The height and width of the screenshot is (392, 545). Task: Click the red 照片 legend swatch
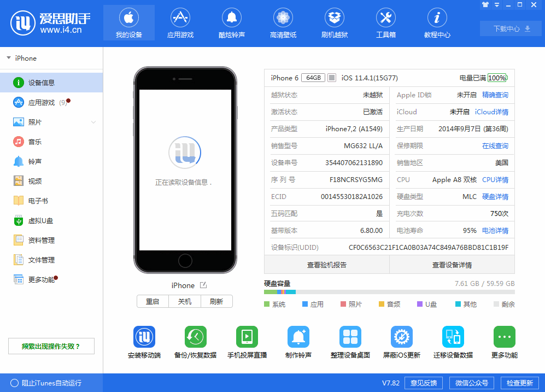(343, 305)
